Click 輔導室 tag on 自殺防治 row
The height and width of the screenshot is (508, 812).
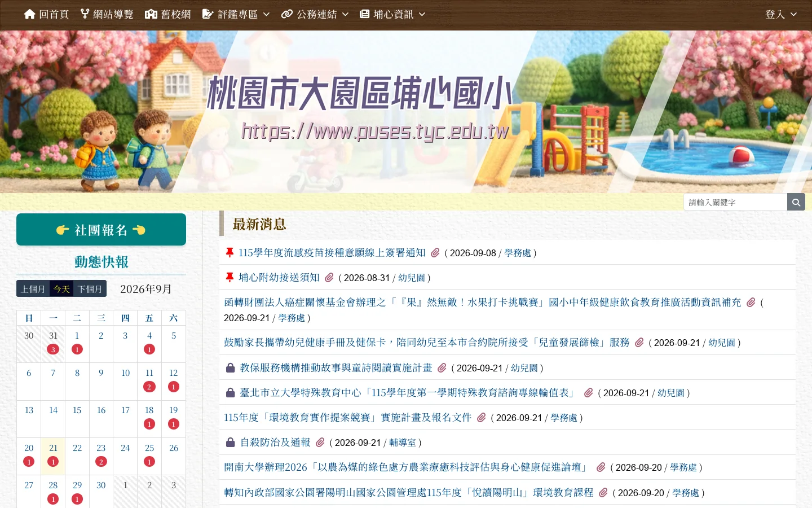click(403, 443)
